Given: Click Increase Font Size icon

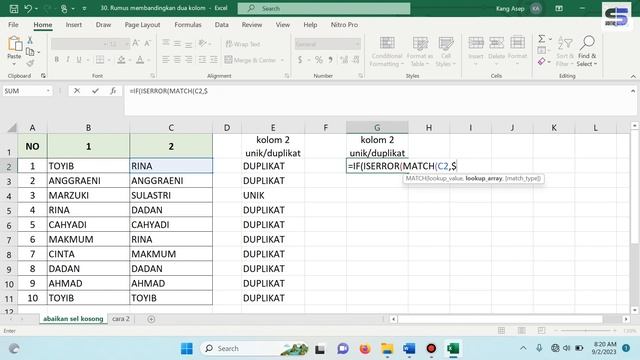Looking at the screenshot, I should (136, 43).
